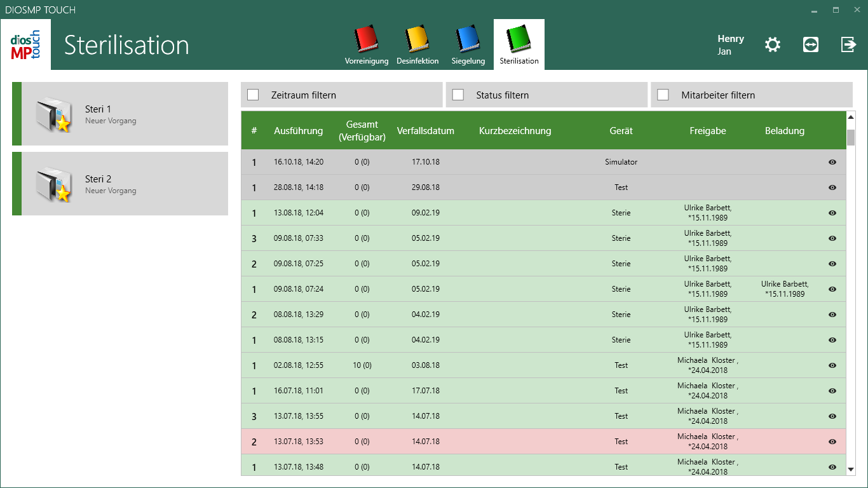Click the Henry Jan user name
Screen dimensions: 868x488
[731, 44]
